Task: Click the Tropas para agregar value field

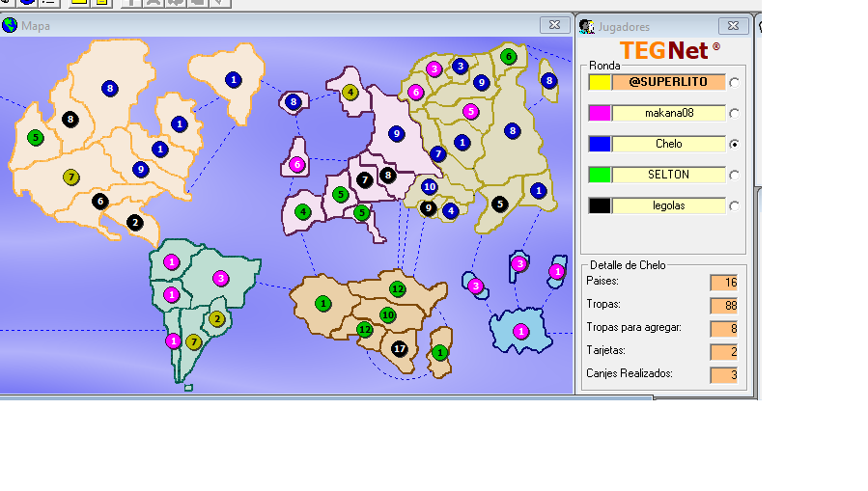Action: pos(723,329)
